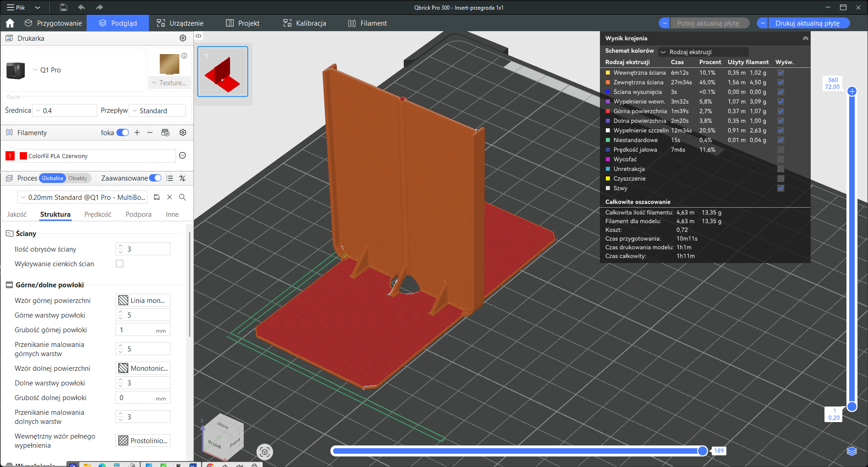Click the bed plate info icon

pos(184,55)
